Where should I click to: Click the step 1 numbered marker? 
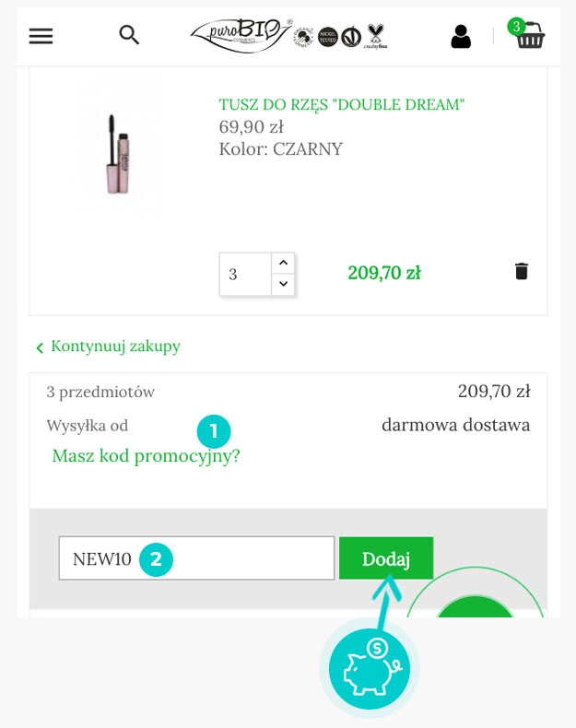213,430
